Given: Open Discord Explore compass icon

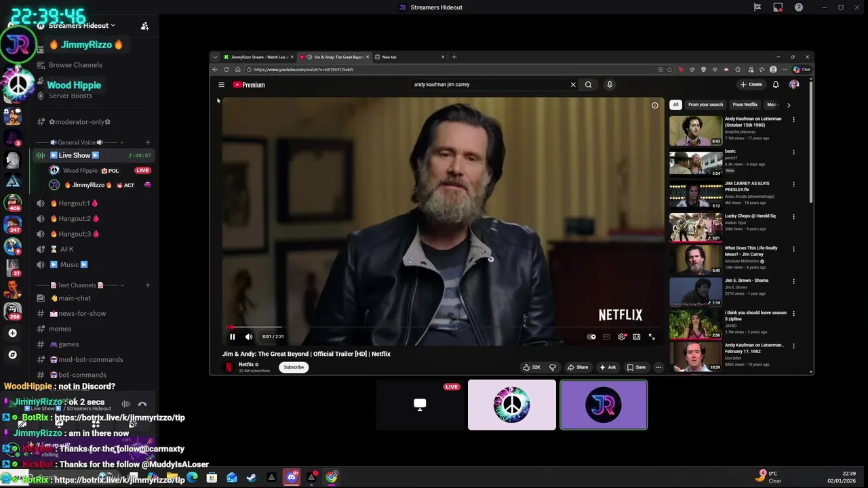Looking at the screenshot, I should 12,354.
